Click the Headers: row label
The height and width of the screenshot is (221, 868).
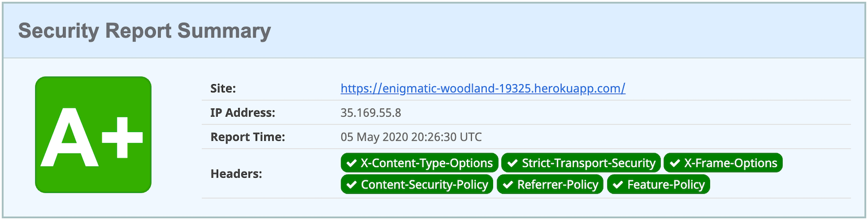click(x=236, y=174)
